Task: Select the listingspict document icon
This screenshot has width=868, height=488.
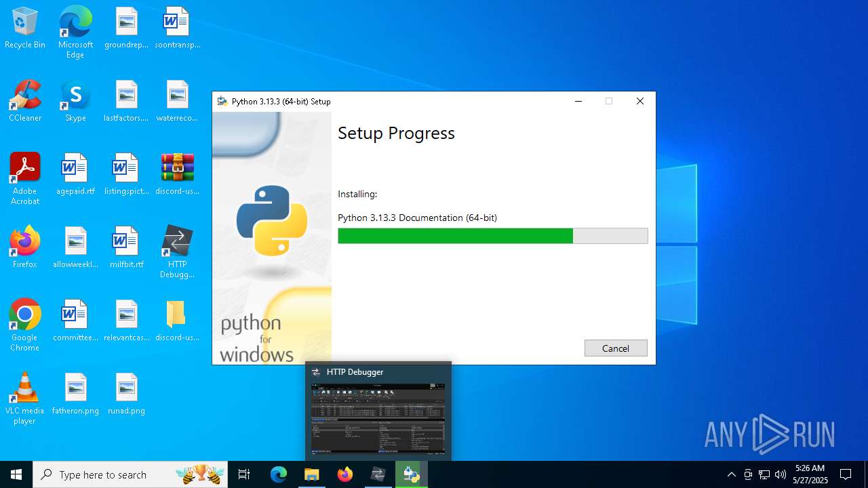Action: pyautogui.click(x=126, y=174)
